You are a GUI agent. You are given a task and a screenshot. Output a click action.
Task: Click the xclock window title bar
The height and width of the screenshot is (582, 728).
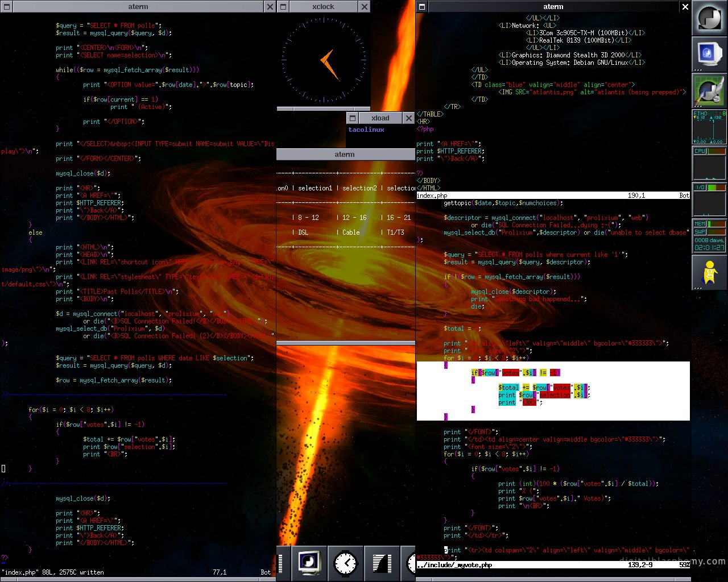[x=323, y=7]
